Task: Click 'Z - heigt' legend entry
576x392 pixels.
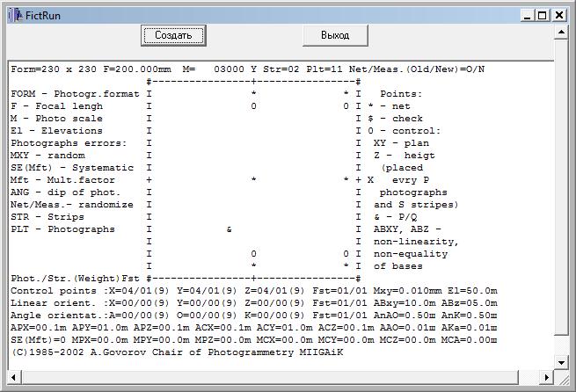Action: [x=405, y=156]
